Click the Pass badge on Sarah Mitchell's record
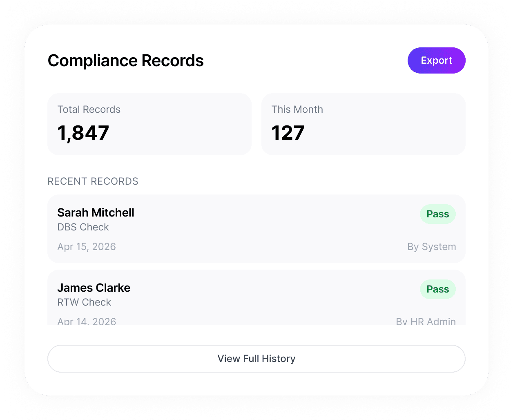The height and width of the screenshot is (420, 513). click(437, 214)
